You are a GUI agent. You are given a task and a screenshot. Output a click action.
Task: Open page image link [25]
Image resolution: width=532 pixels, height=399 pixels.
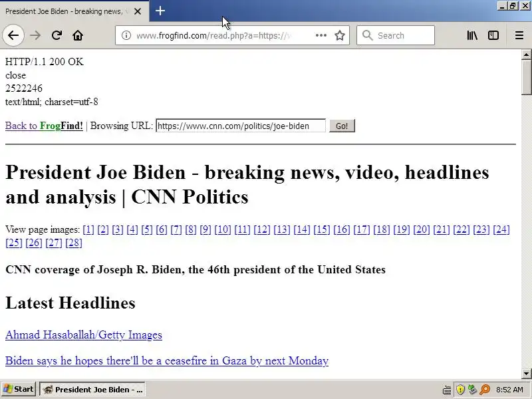14,243
